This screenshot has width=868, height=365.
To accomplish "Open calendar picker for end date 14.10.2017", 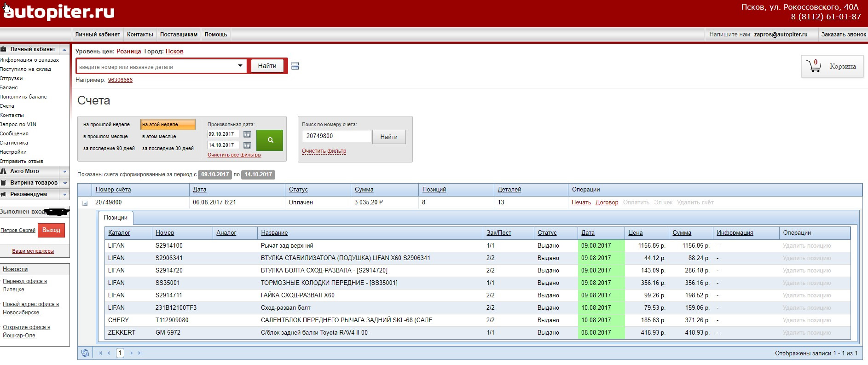I will pos(247,145).
